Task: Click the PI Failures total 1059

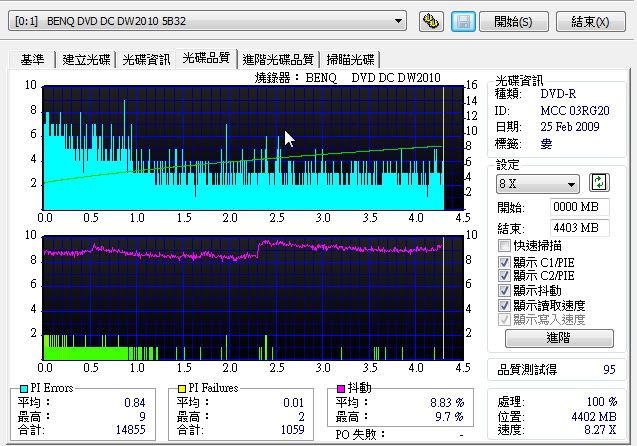Action: pos(292,429)
